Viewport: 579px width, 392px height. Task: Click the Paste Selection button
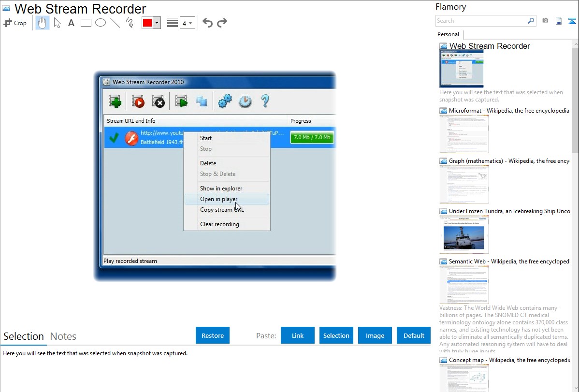tap(336, 335)
